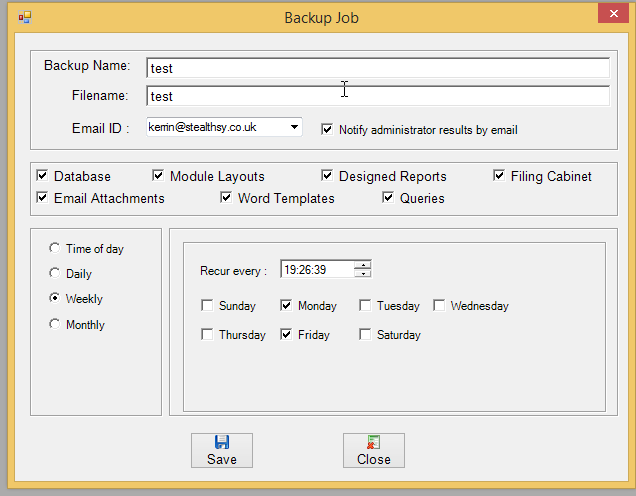Uncheck the Queries checkbox
636x496 pixels.
click(388, 198)
